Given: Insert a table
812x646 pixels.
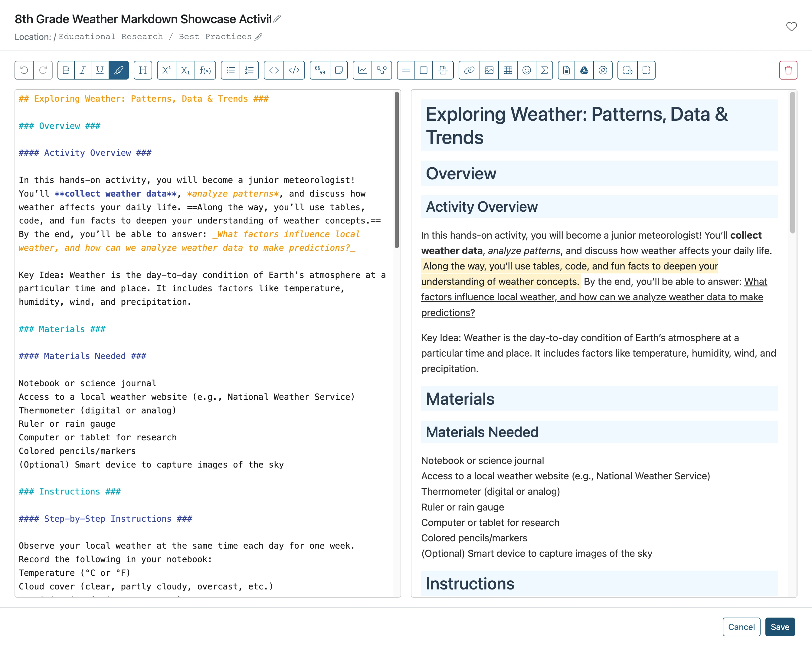Looking at the screenshot, I should [x=508, y=70].
